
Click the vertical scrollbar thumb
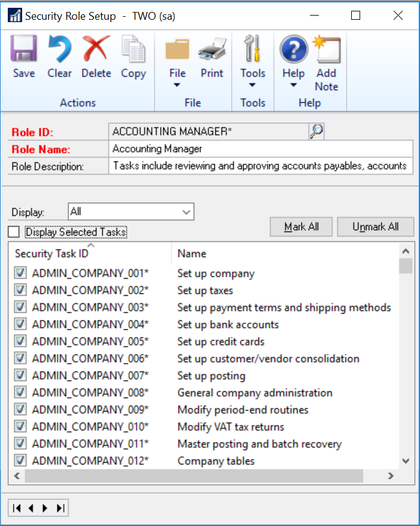(x=406, y=266)
